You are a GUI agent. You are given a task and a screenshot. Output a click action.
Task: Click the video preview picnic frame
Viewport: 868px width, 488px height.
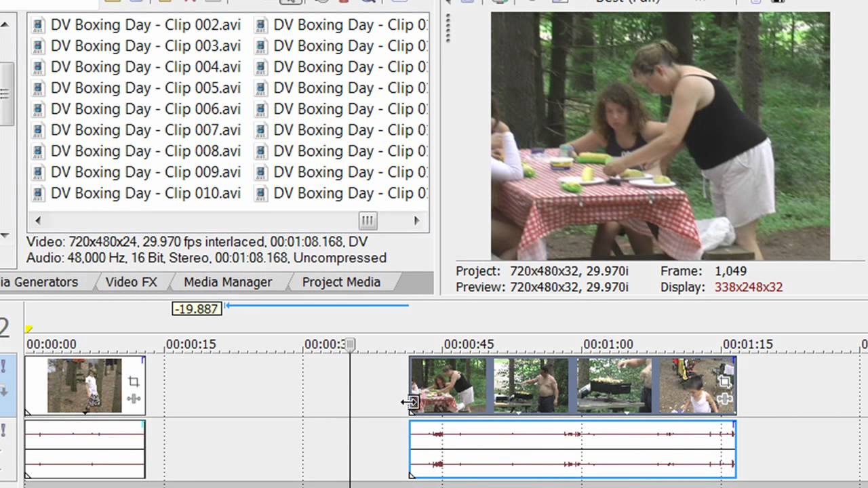[x=660, y=136]
